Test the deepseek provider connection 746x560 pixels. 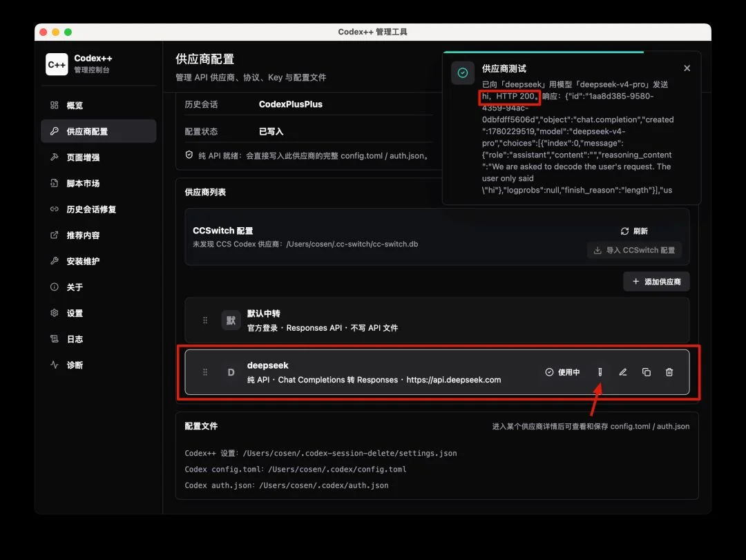tap(600, 372)
